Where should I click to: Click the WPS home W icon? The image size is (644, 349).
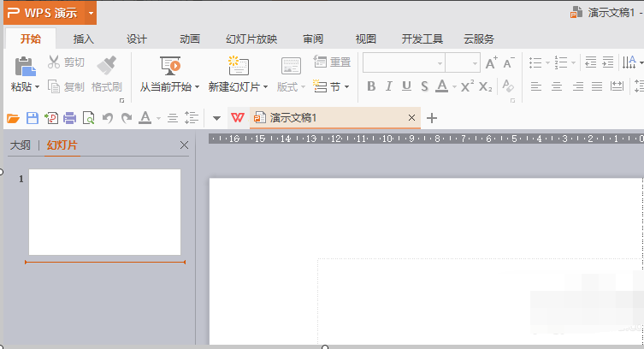(x=238, y=118)
